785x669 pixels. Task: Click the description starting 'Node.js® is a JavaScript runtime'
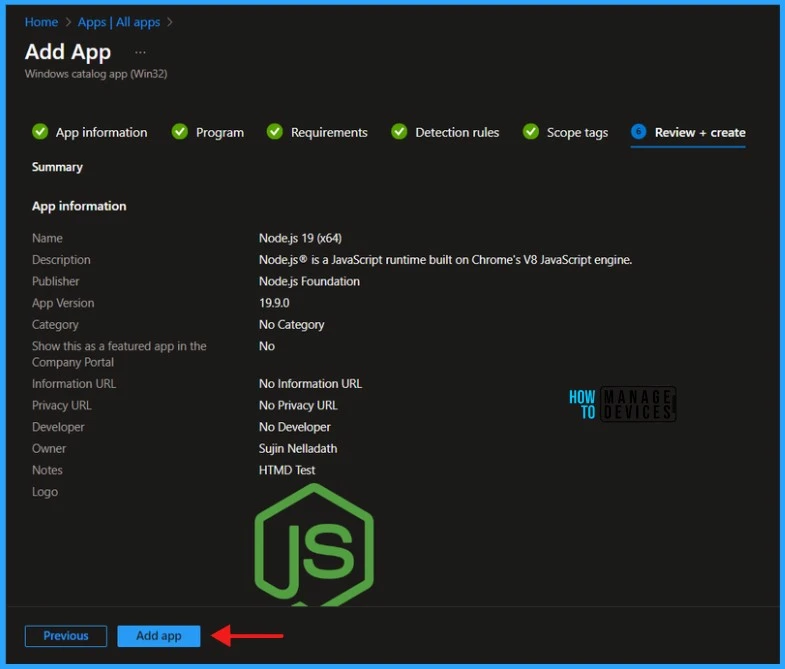pyautogui.click(x=445, y=260)
